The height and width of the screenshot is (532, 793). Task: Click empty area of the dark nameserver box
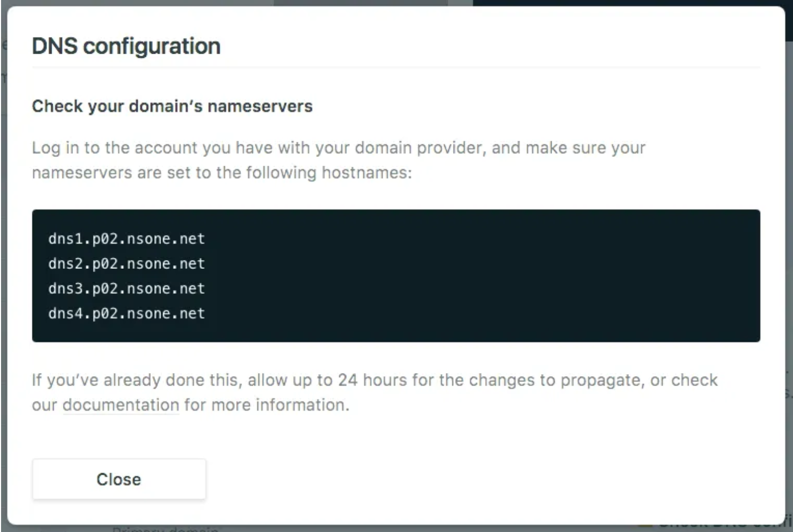click(x=469, y=276)
